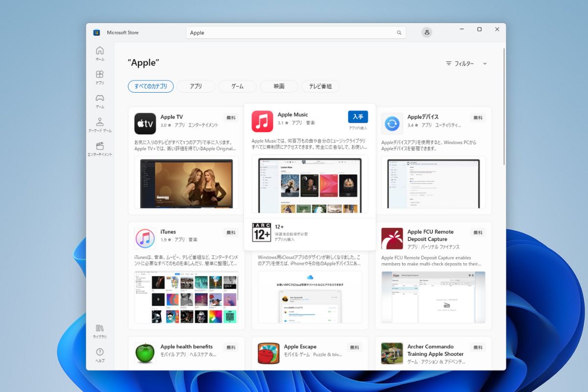Select the Apple TV app icon
Viewport: 588px width, 392px height.
[145, 123]
